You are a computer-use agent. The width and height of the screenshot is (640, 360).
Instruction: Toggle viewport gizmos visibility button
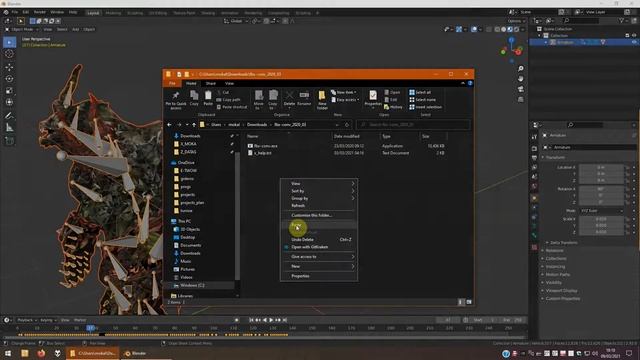(x=459, y=29)
